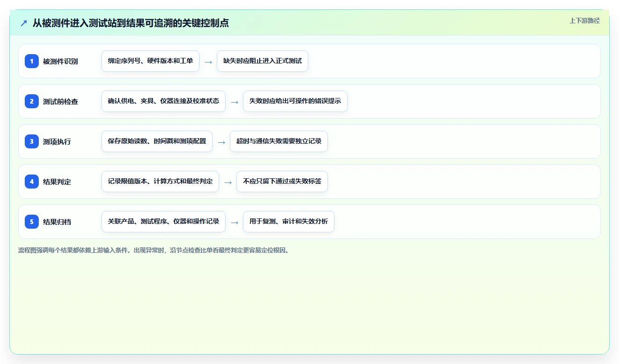Open the 缺失时应阻止进入正式测试 box
The width and height of the screenshot is (619, 364).
(263, 61)
